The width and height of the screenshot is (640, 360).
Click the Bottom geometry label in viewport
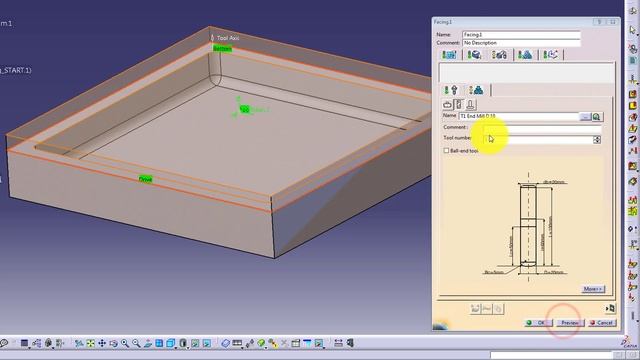[x=222, y=49]
